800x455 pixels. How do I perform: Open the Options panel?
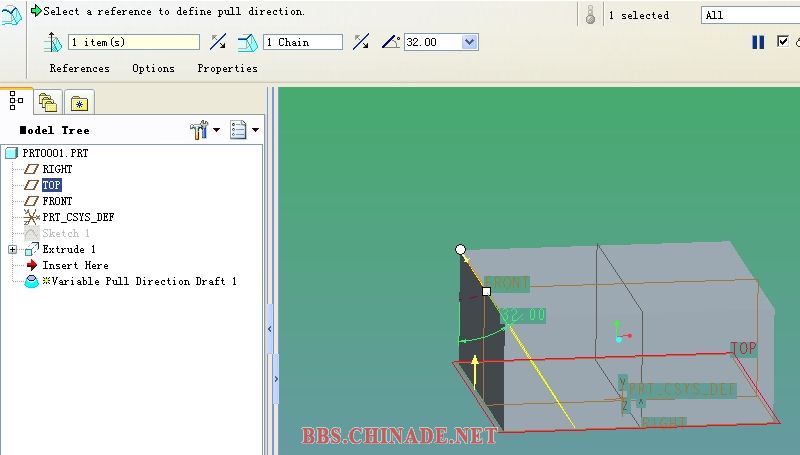click(x=153, y=68)
